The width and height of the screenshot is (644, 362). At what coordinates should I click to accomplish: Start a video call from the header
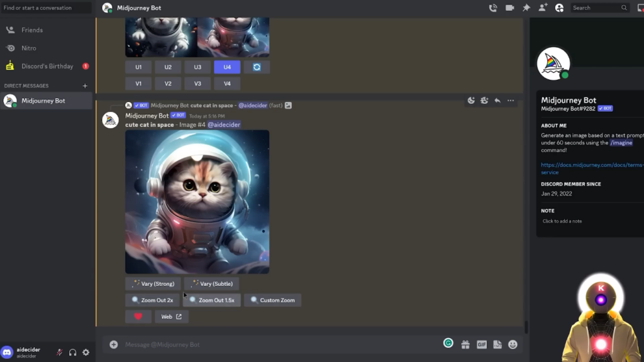pyautogui.click(x=509, y=8)
